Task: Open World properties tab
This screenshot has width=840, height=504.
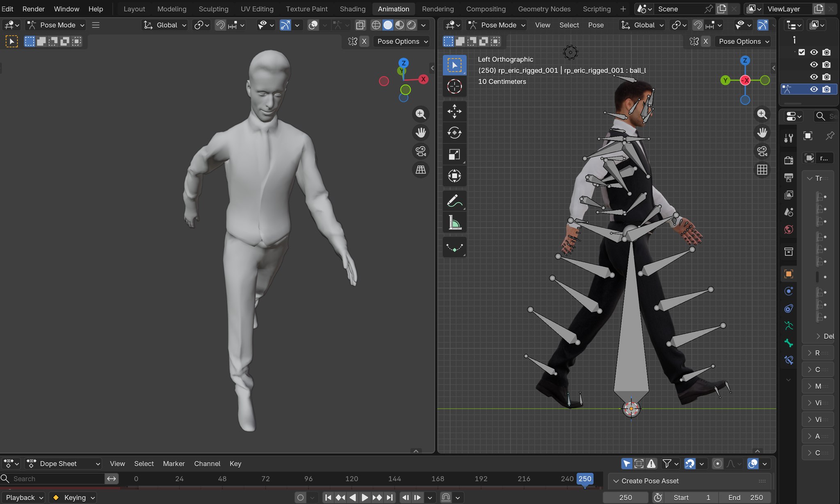Action: [x=788, y=229]
